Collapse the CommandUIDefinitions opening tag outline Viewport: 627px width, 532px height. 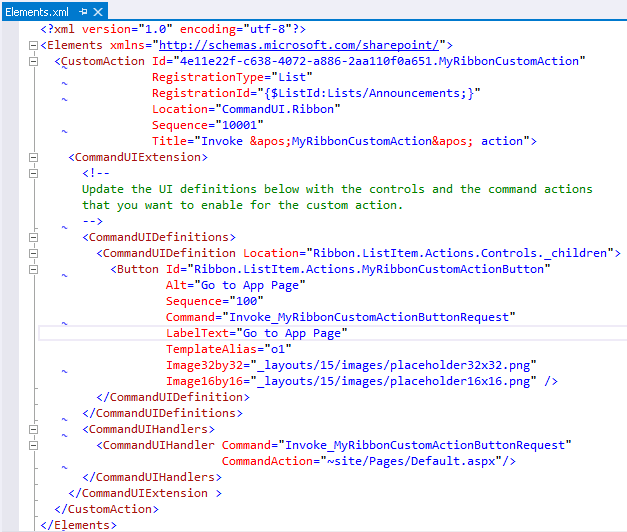pos(34,238)
